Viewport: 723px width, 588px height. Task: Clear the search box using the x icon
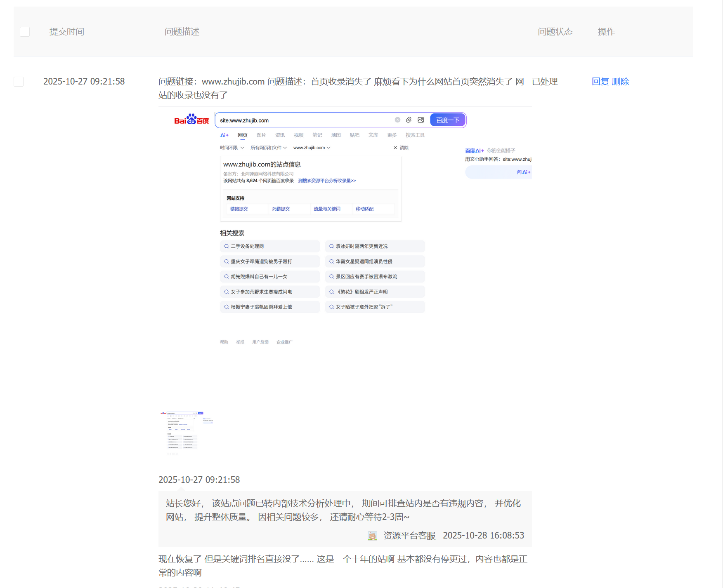pyautogui.click(x=397, y=120)
